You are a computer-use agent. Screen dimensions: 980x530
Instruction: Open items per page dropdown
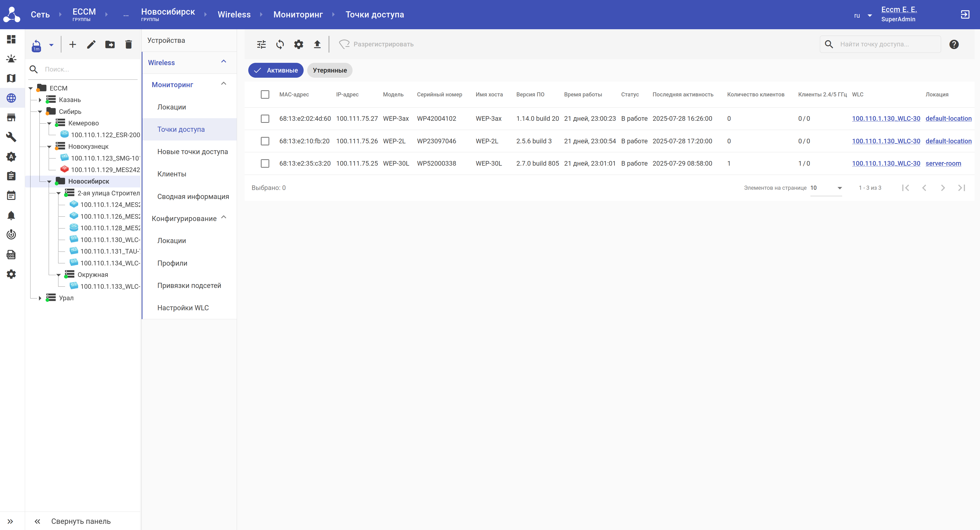pyautogui.click(x=826, y=188)
